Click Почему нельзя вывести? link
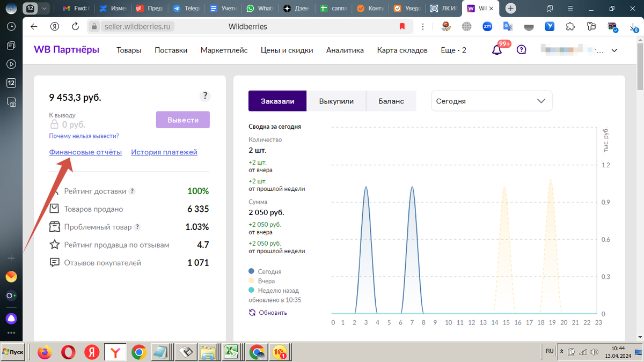Screen dimensions: 644x362 (84, 136)
